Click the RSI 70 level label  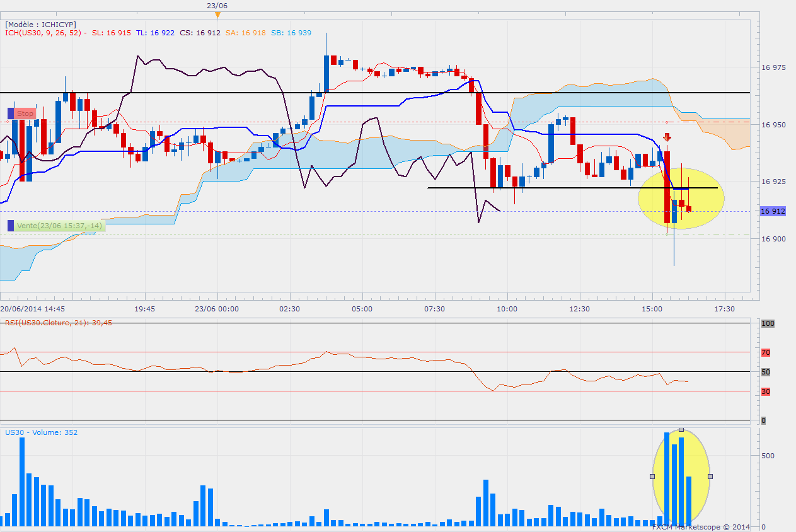click(x=766, y=352)
